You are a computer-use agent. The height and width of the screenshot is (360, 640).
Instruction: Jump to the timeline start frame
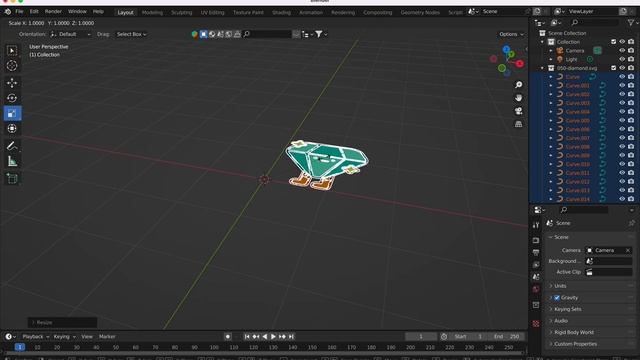(x=247, y=337)
